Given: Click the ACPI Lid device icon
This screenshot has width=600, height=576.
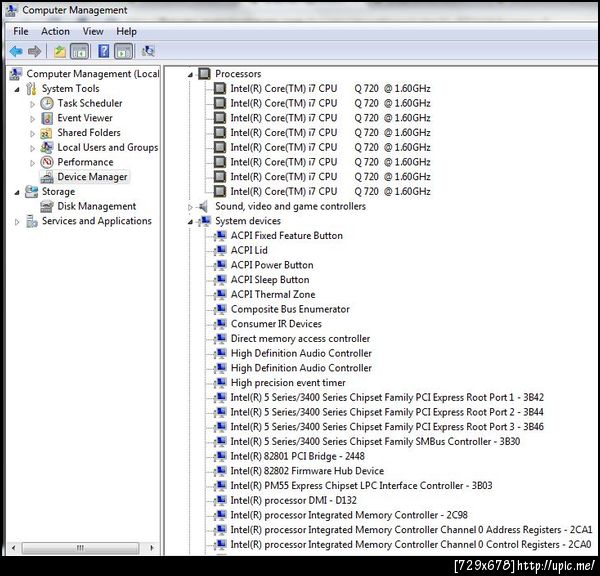Looking at the screenshot, I should (x=220, y=250).
